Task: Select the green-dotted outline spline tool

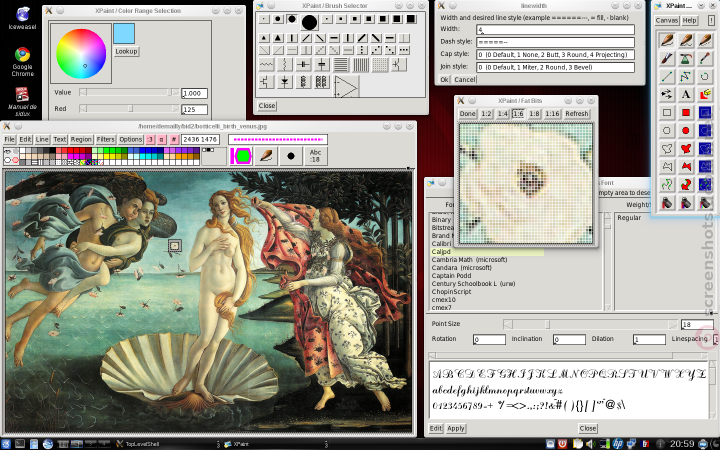Action: pyautogui.click(x=667, y=184)
